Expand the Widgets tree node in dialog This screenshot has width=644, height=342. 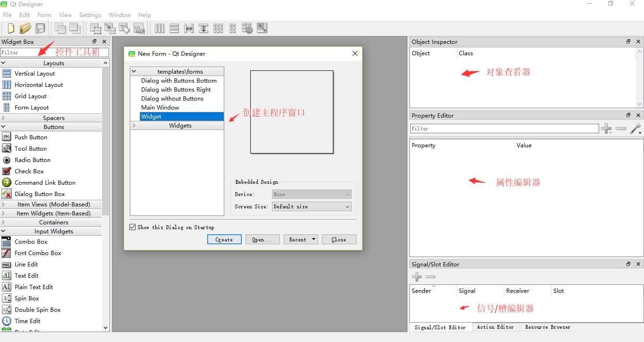[134, 125]
